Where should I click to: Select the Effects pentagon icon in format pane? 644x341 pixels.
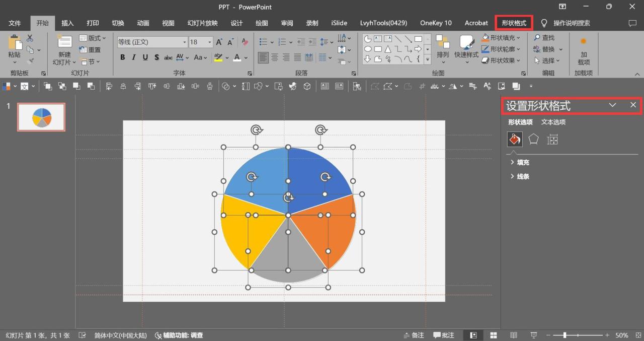click(533, 140)
